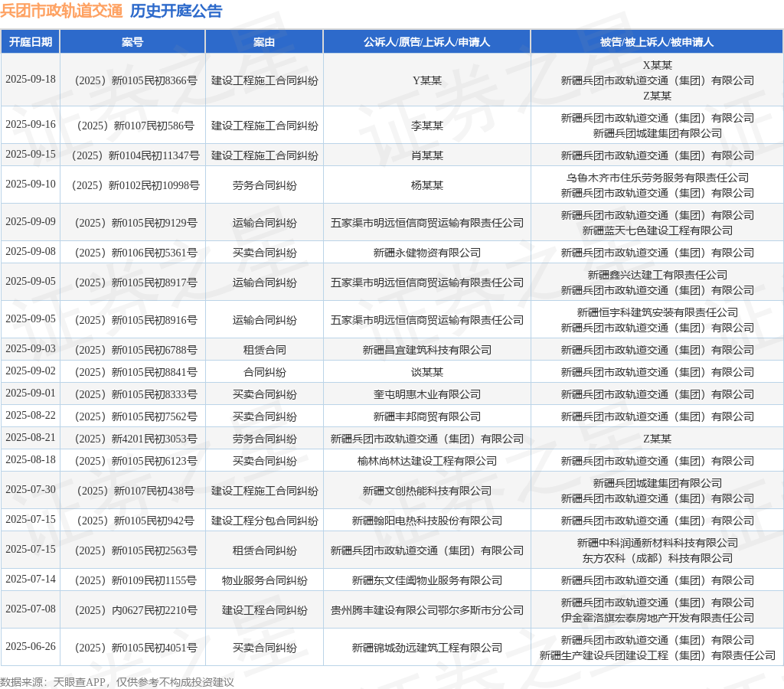Click defendant 伊金霍洛旗宏泰房地产开发有限责任公司
Screen dimensions: 784x689
[x=657, y=618]
